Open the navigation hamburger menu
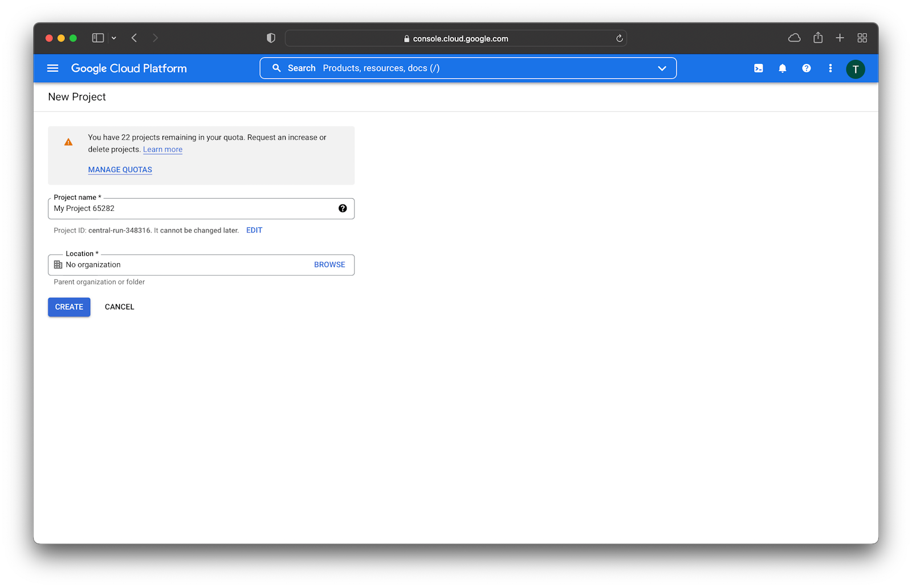The width and height of the screenshot is (912, 588). point(52,68)
